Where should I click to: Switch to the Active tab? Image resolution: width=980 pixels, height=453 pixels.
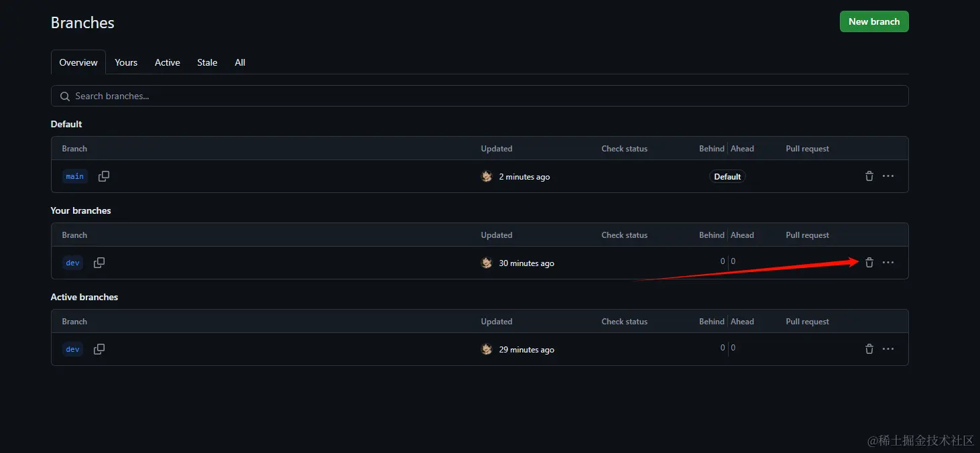click(167, 62)
